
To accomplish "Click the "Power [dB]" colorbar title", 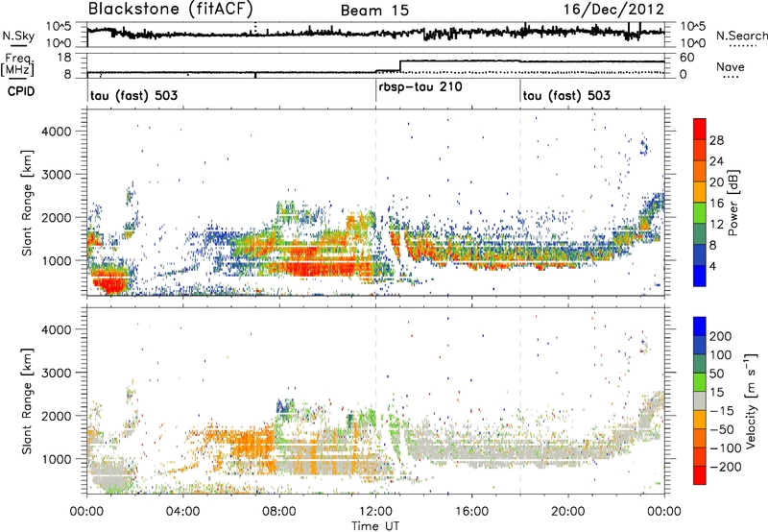I will coord(732,203).
